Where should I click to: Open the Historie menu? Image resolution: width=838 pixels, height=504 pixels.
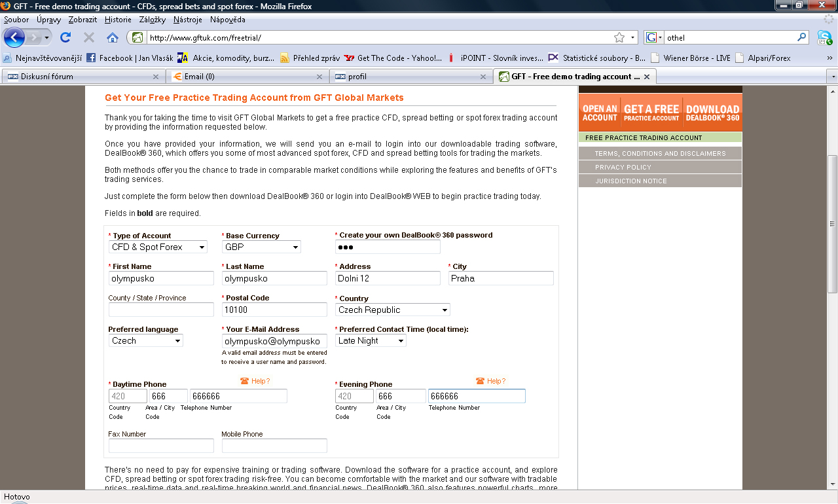coord(118,20)
